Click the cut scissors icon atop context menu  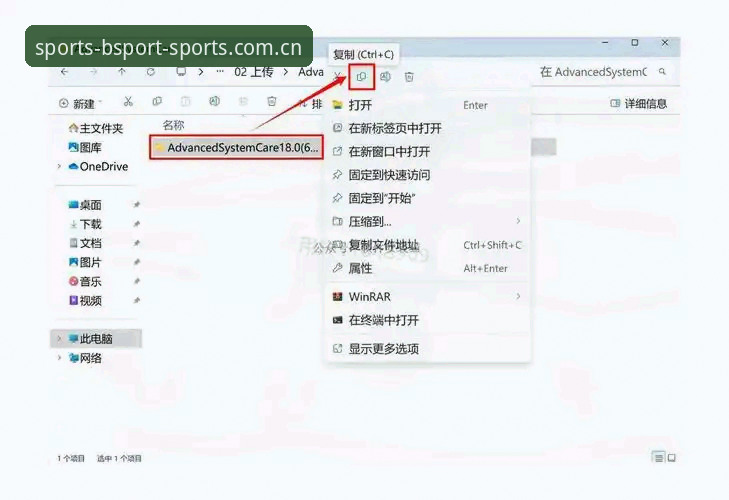[x=338, y=76]
